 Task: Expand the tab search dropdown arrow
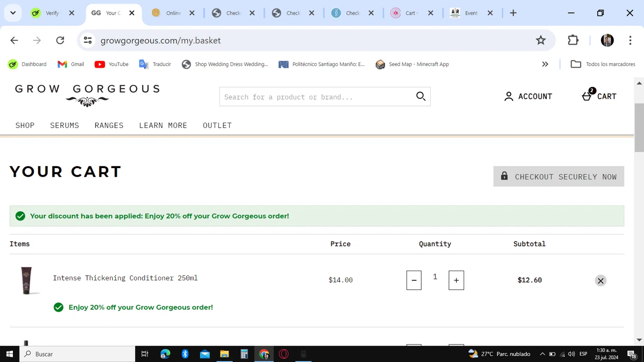tap(13, 13)
